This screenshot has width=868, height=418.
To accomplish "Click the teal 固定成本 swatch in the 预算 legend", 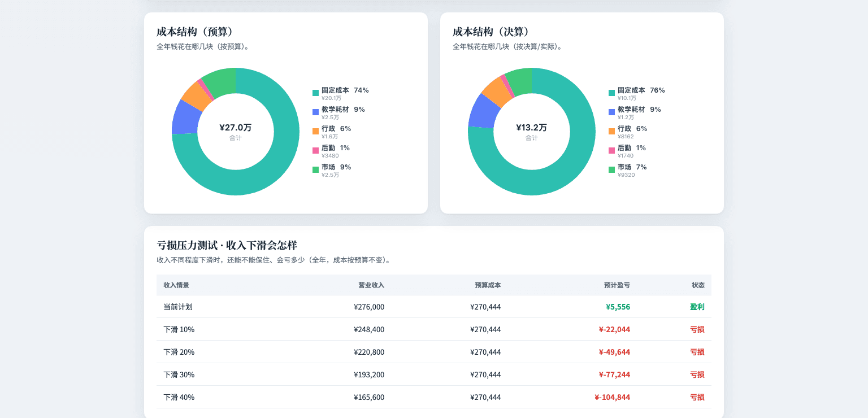I will [x=315, y=93].
